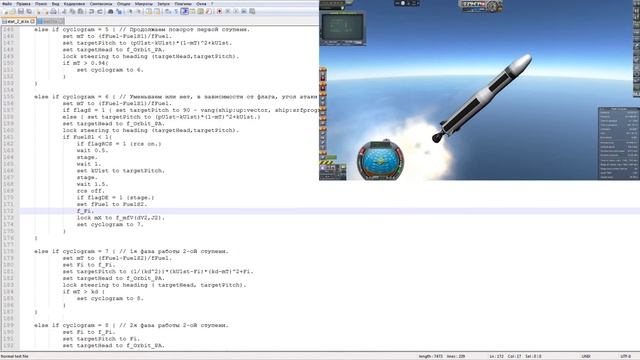Click the KSP flight data readout panel
The width and height of the screenshot is (640, 360).
618,144
